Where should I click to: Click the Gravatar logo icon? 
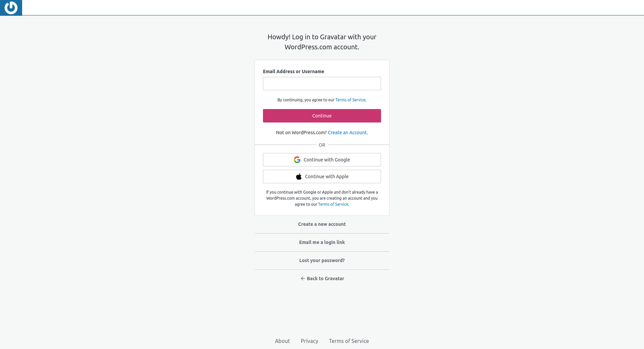[x=11, y=7]
